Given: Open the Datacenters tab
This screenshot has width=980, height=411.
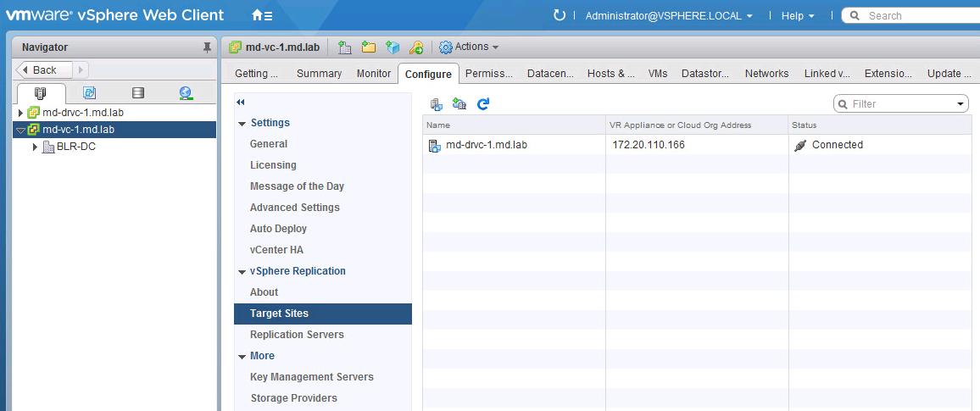Looking at the screenshot, I should click(551, 74).
